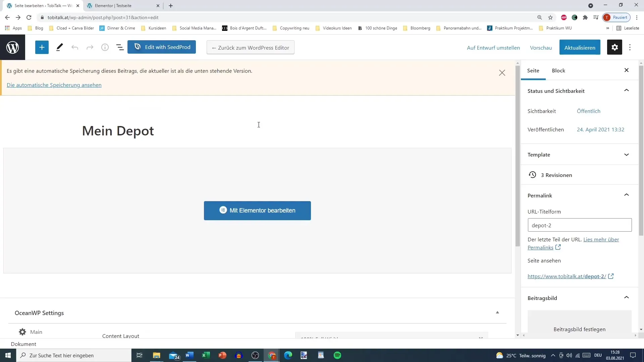Open Task View on the taskbar
This screenshot has width=644, height=362.
point(140,355)
